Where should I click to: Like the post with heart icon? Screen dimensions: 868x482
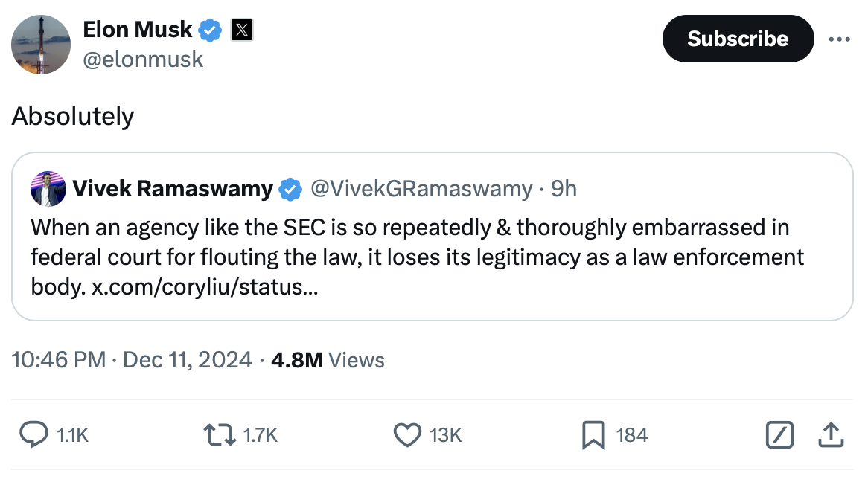click(x=407, y=434)
